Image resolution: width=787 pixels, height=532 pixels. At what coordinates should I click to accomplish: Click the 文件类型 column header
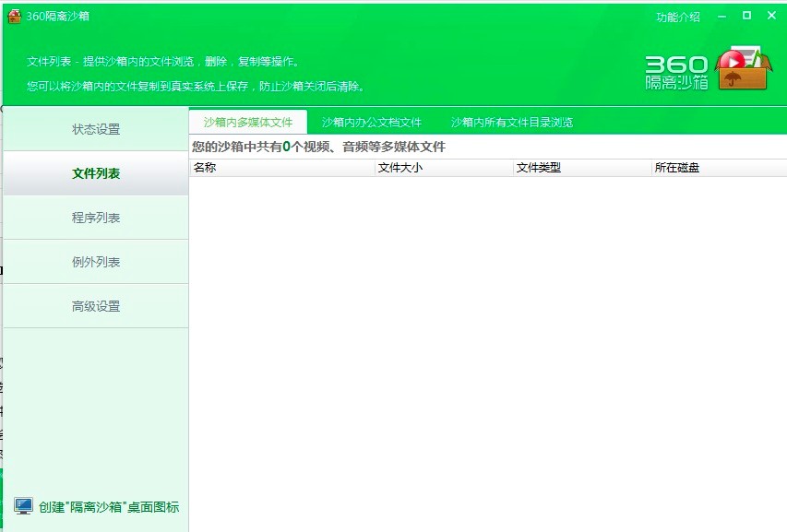(x=581, y=168)
